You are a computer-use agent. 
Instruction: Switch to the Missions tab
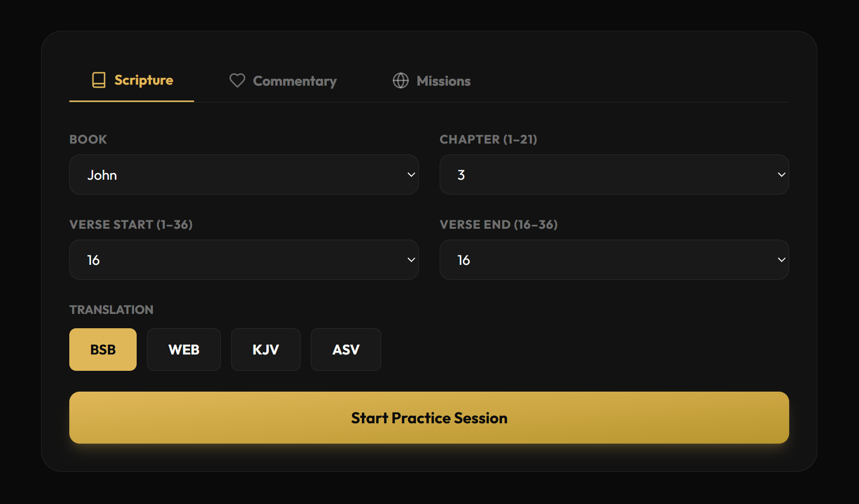tap(444, 81)
